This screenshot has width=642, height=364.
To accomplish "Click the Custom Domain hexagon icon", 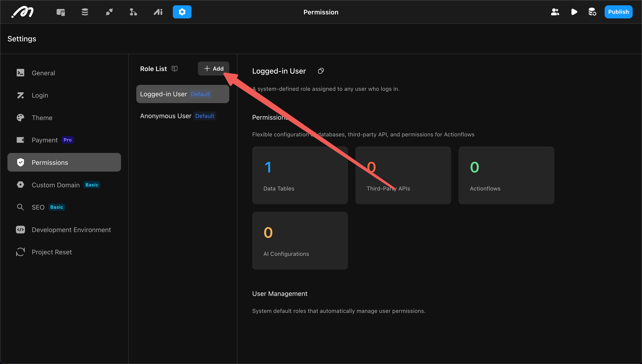I will (21, 185).
